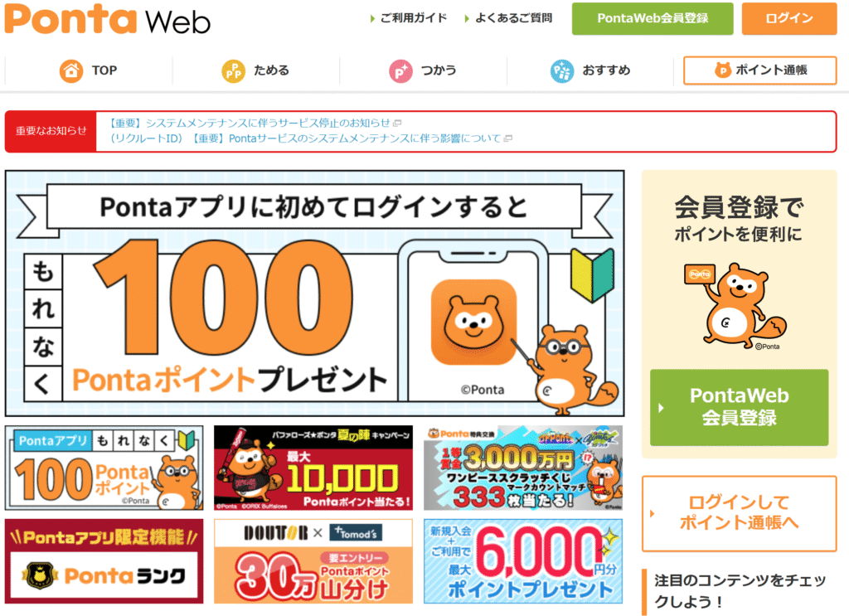Click ログインしてポイント通帳へ button
The height and width of the screenshot is (616, 849).
click(739, 513)
